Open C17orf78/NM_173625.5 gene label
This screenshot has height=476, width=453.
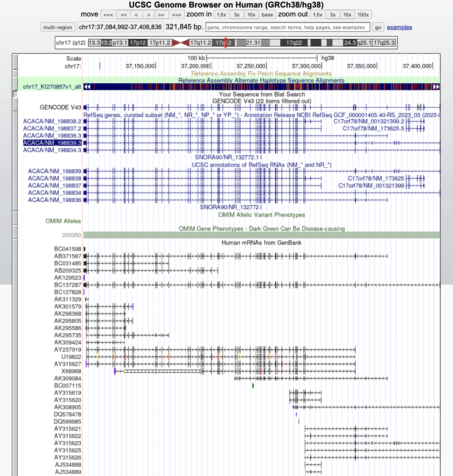tap(374, 129)
